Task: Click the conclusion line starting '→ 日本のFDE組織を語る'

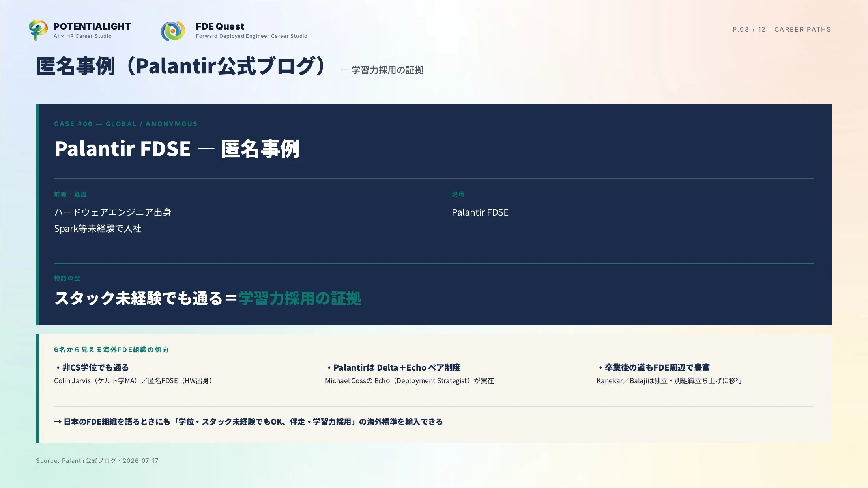Action: click(x=249, y=422)
